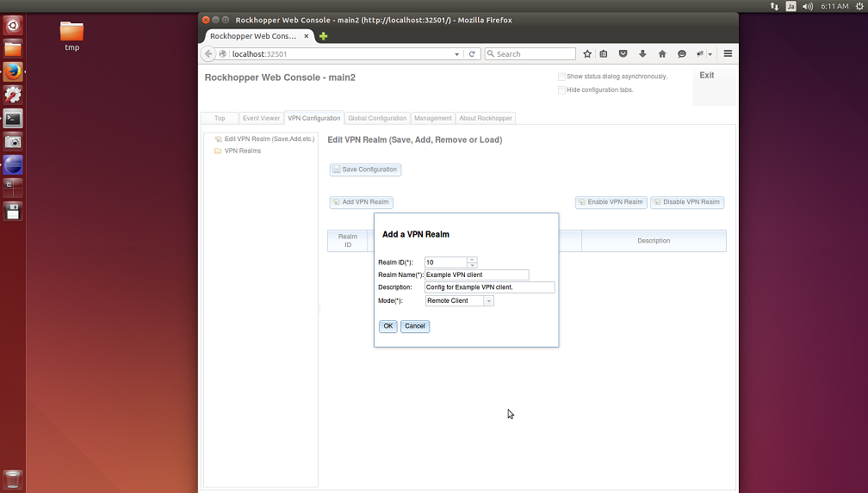Open the Firefox downloads arrow icon
The width and height of the screenshot is (868, 493).
pos(642,53)
